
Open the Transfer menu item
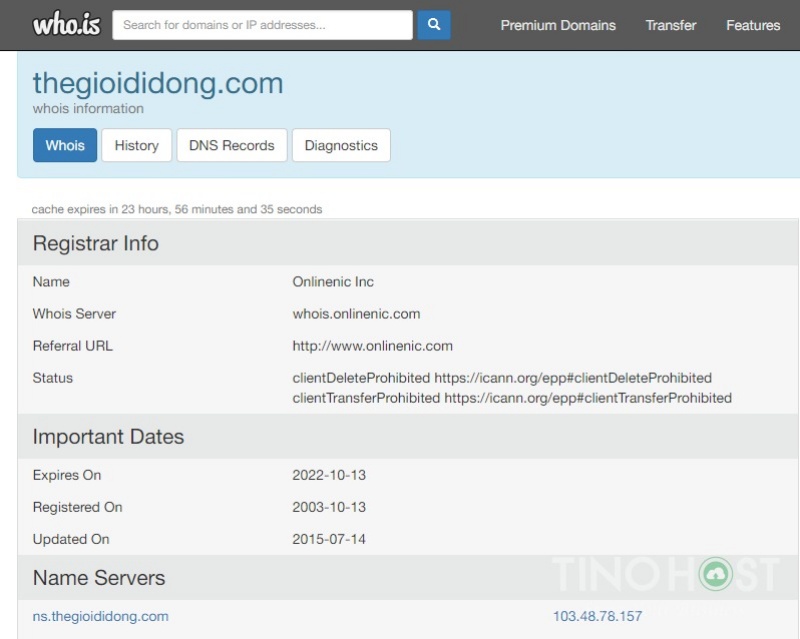(x=670, y=25)
